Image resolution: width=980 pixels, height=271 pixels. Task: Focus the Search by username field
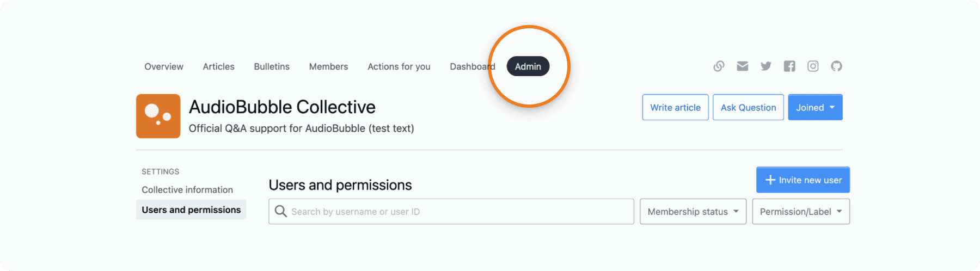(451, 212)
